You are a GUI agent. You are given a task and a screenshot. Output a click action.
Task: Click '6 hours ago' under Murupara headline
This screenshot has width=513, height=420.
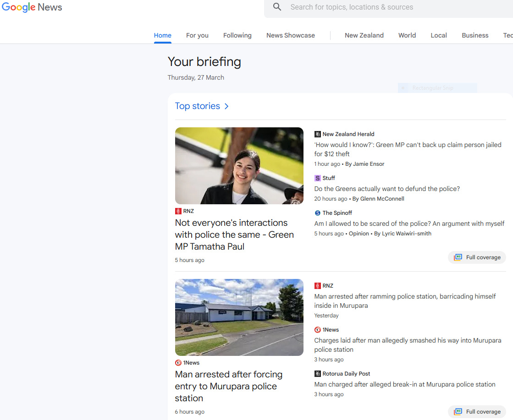[189, 412]
